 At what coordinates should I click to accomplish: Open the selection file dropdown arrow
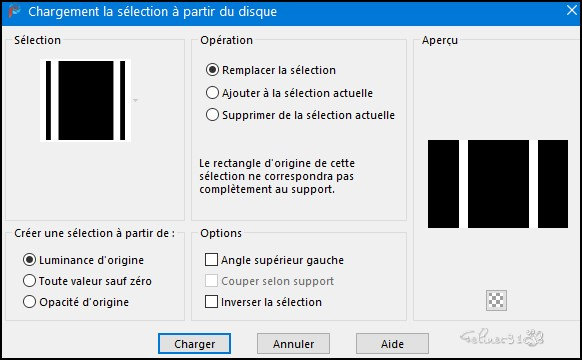click(x=135, y=100)
